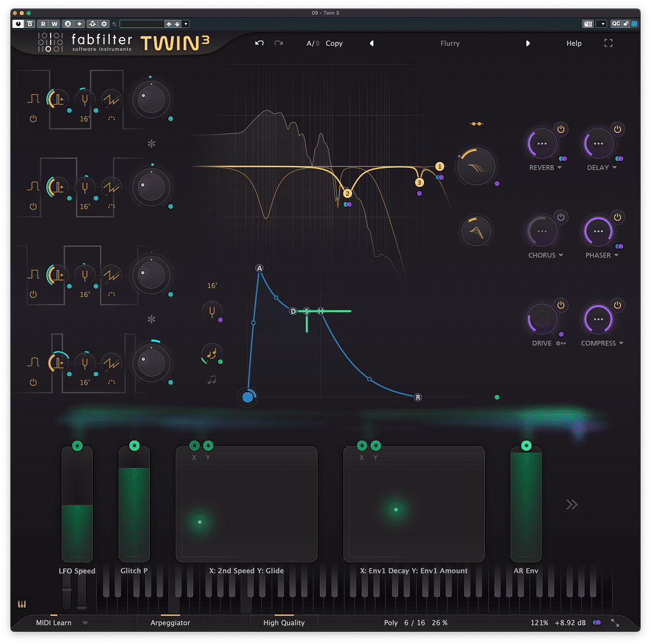
Task: Click the Copy button
Action: pyautogui.click(x=334, y=43)
